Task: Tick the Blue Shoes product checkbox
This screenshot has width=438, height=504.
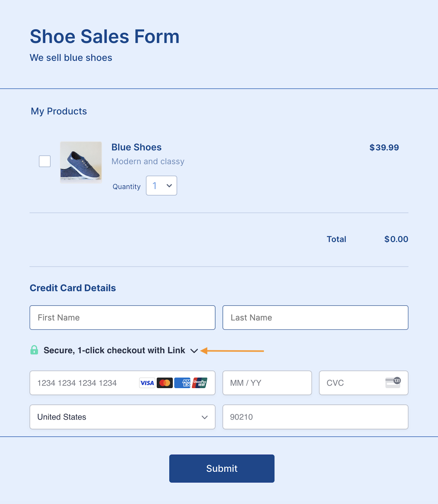Action: [45, 161]
